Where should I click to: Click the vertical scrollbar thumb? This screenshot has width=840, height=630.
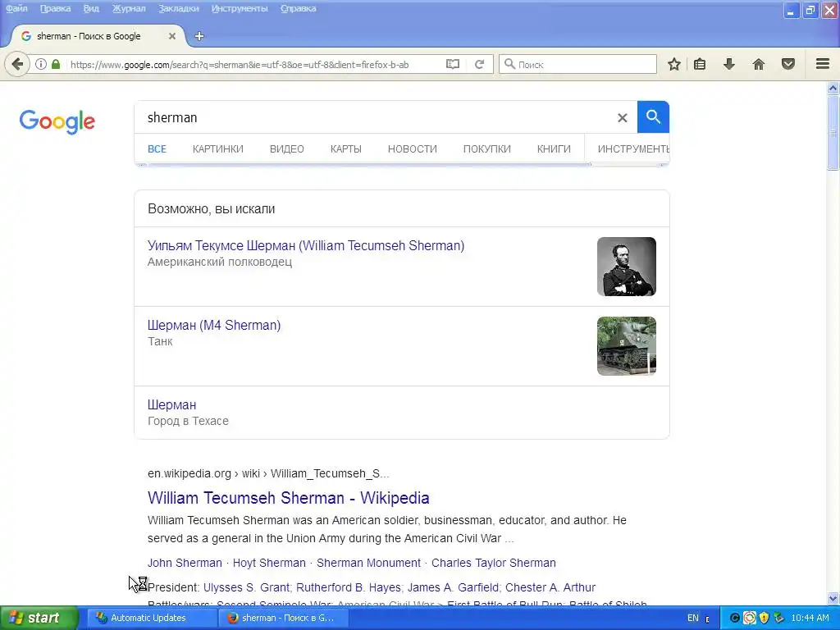click(x=833, y=133)
